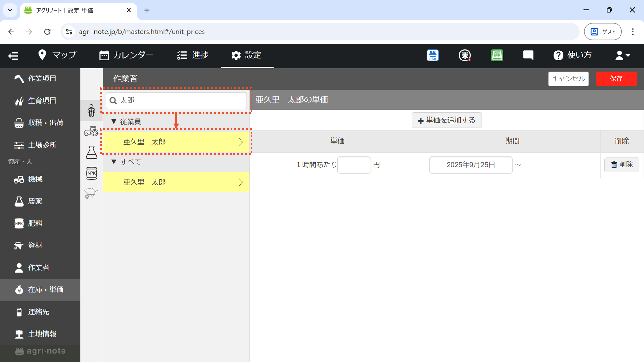
Task: Delete the unit price row
Action: pyautogui.click(x=621, y=165)
